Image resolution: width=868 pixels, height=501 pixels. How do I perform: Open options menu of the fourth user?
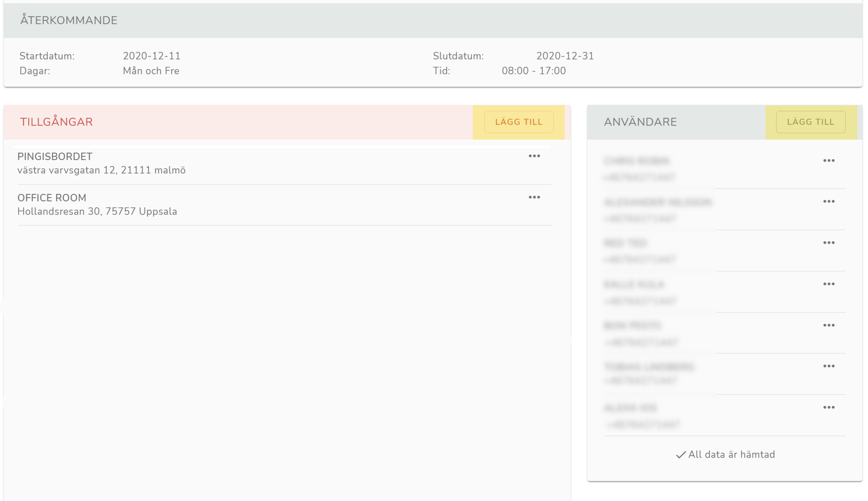click(828, 284)
